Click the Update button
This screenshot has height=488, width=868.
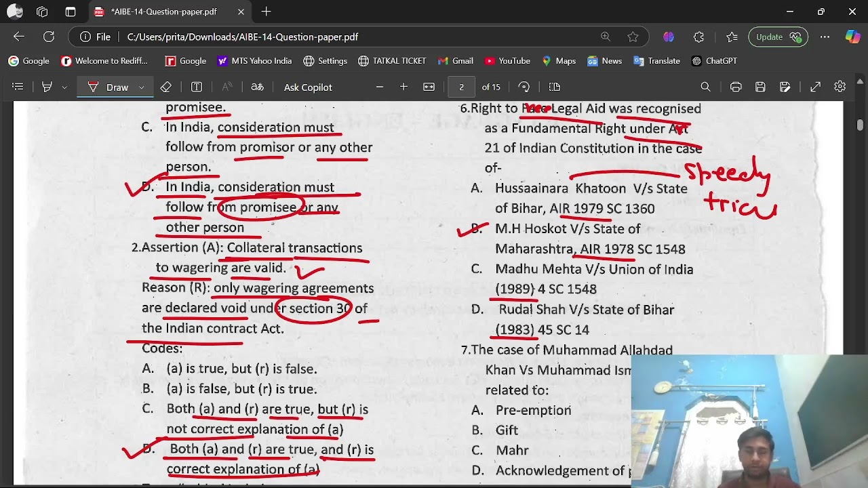778,37
